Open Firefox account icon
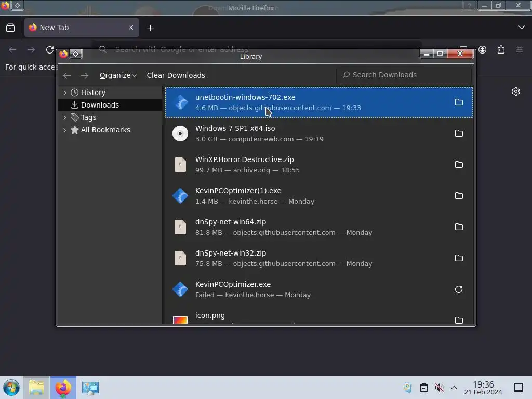This screenshot has width=532, height=399. pyautogui.click(x=483, y=50)
